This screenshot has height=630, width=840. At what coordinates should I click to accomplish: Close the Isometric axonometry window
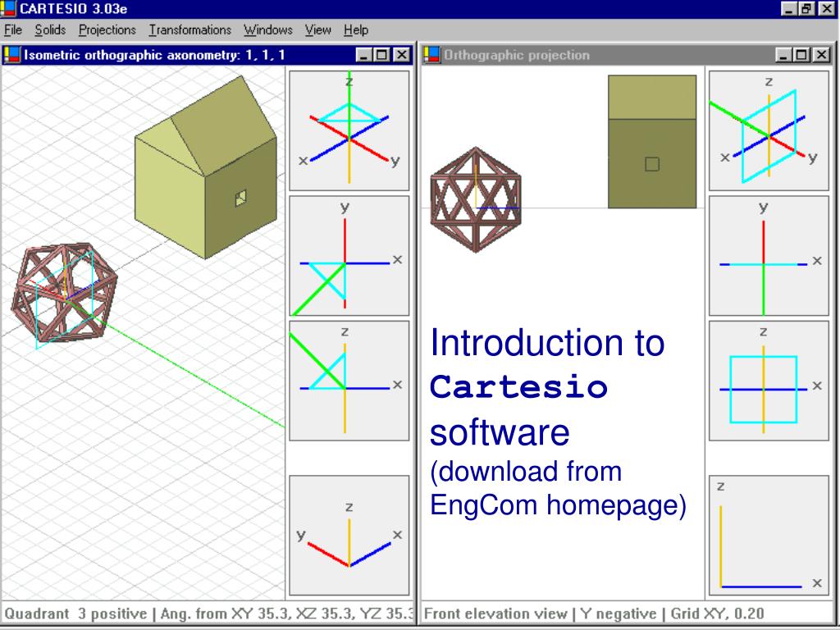[402, 55]
